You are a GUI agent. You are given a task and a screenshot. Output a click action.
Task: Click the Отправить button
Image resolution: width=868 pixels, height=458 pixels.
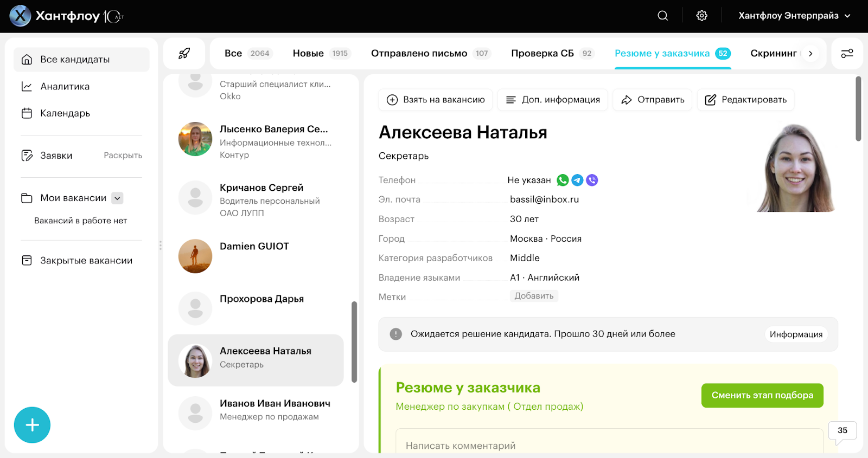[x=653, y=100]
